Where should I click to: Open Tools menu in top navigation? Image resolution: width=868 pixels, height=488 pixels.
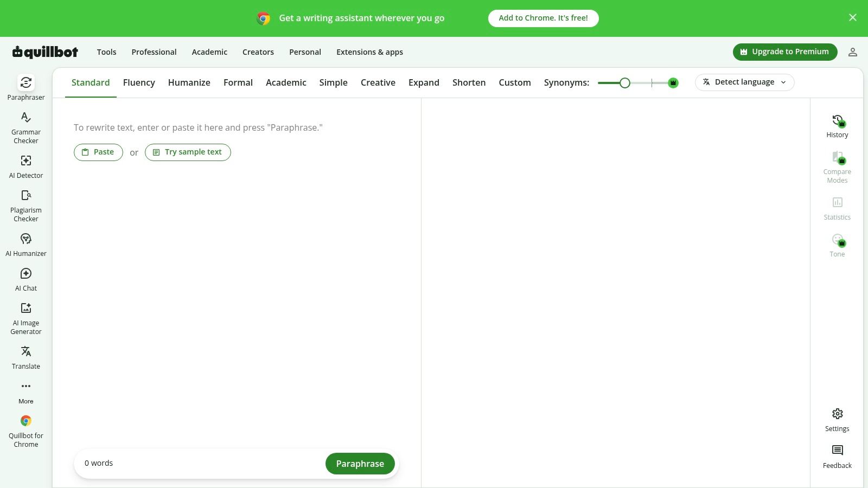(106, 52)
